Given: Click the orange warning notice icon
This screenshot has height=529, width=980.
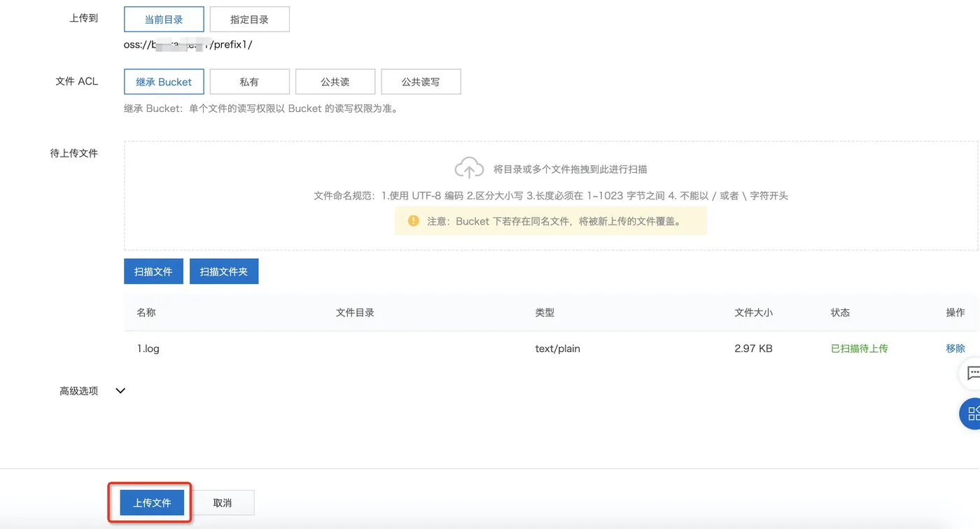Looking at the screenshot, I should (413, 220).
